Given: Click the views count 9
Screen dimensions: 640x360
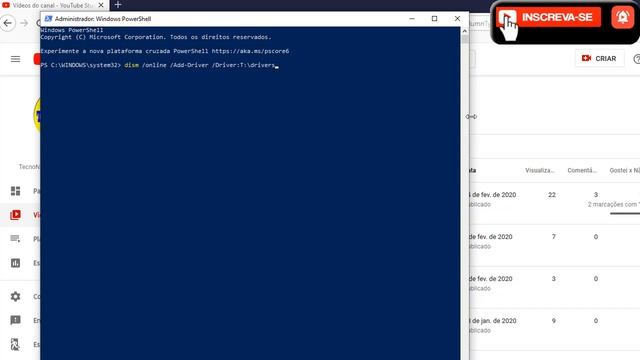Looking at the screenshot, I should tap(553, 321).
